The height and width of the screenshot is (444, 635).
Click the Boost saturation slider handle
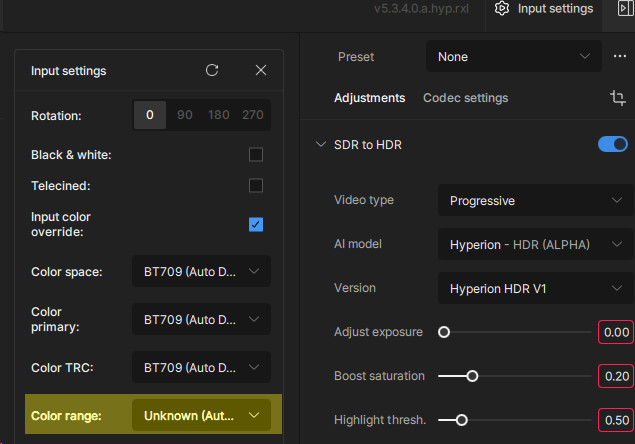tap(472, 376)
